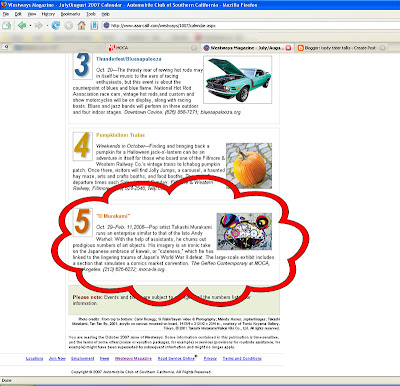Open the News footer link

click(104, 359)
